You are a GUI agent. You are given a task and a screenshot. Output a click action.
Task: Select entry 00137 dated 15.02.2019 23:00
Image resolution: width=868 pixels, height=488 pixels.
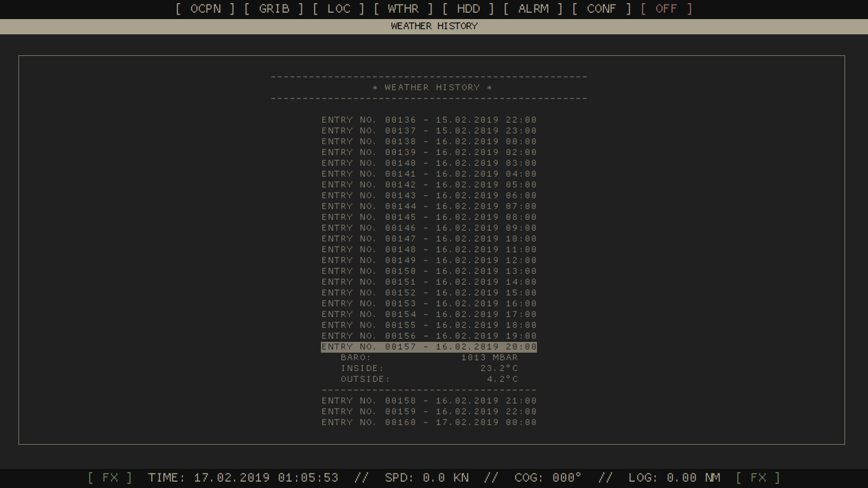click(x=429, y=131)
